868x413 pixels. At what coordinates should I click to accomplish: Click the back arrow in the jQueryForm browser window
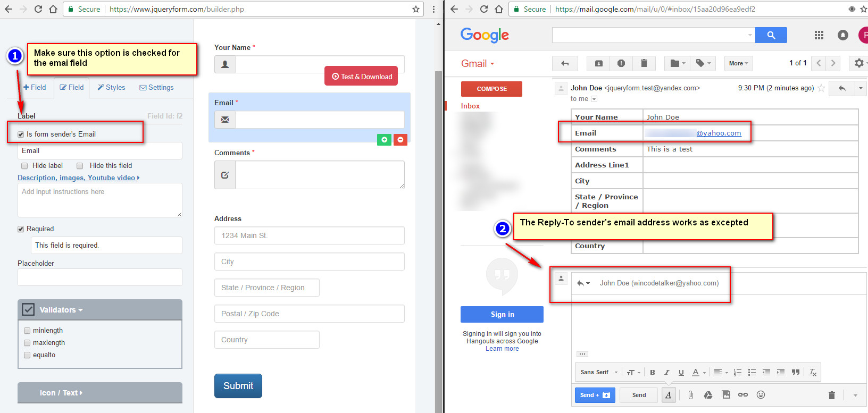pyautogui.click(x=9, y=9)
